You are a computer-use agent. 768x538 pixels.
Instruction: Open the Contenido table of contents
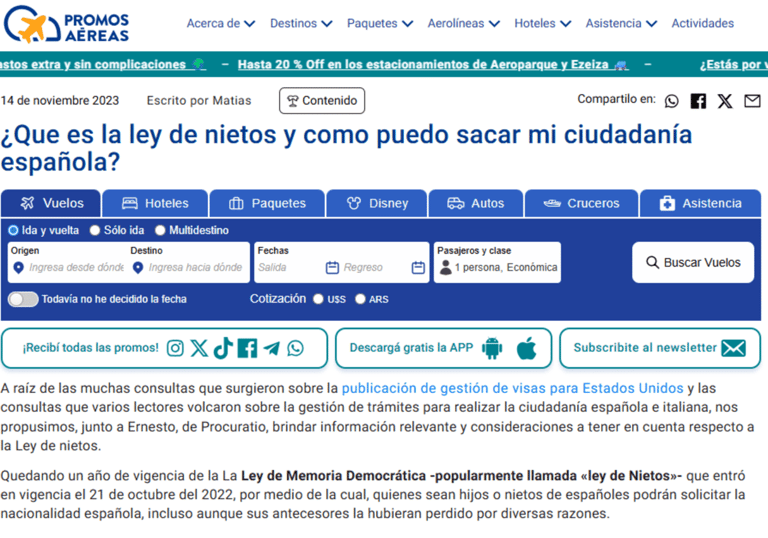point(322,100)
